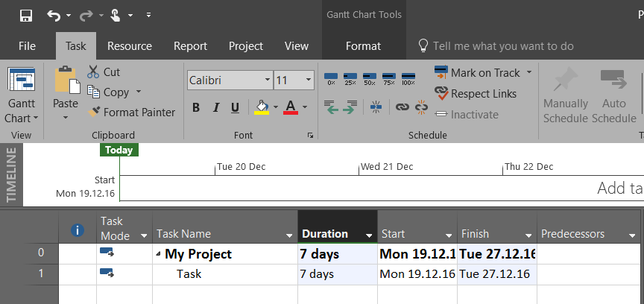Open the Report ribbon tab
This screenshot has height=304, width=644.
point(190,46)
